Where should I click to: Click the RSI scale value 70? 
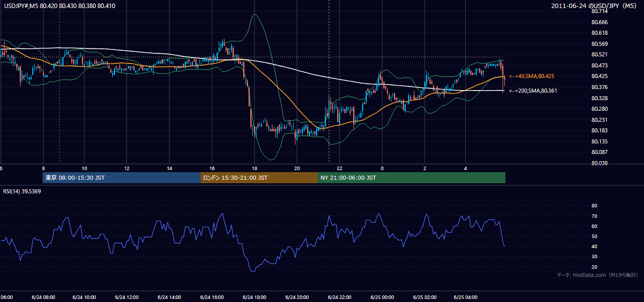[x=594, y=216]
